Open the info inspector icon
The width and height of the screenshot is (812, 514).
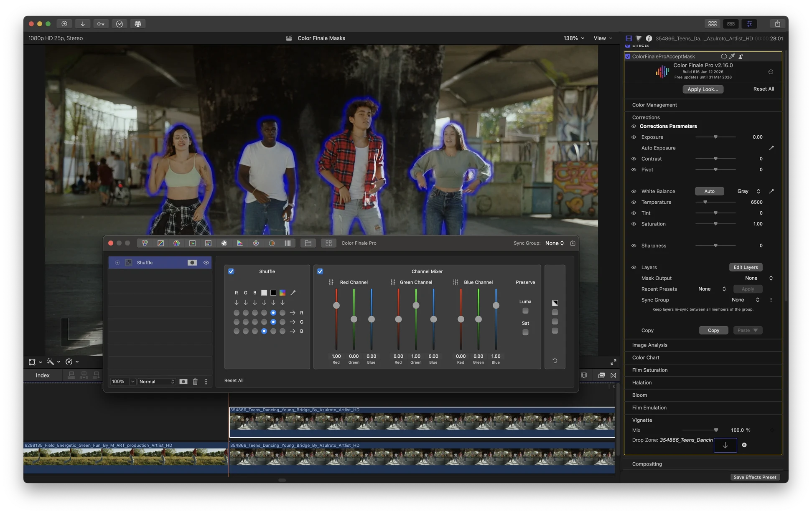[649, 38]
